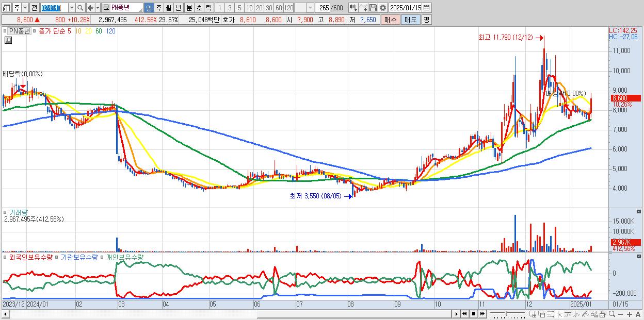Choose the 20 interval button
Image resolution: width=644 pixels, height=320 pixels.
[259, 8]
